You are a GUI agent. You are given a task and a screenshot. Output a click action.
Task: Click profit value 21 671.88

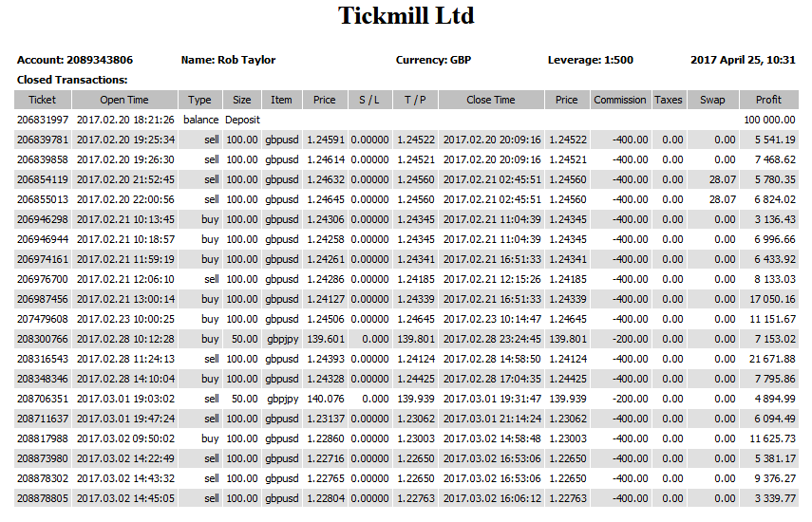[x=772, y=359]
